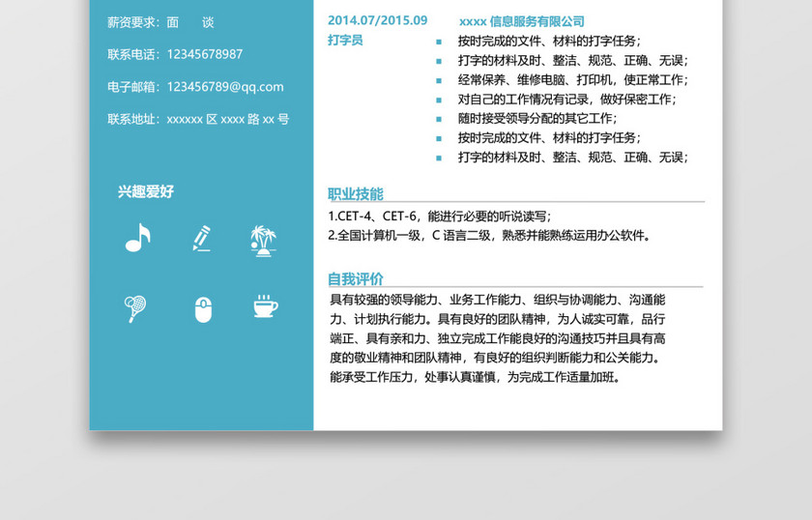Image resolution: width=812 pixels, height=520 pixels.
Task: Click the company name xxxx 信息服务有限公司
Action: pyautogui.click(x=521, y=21)
